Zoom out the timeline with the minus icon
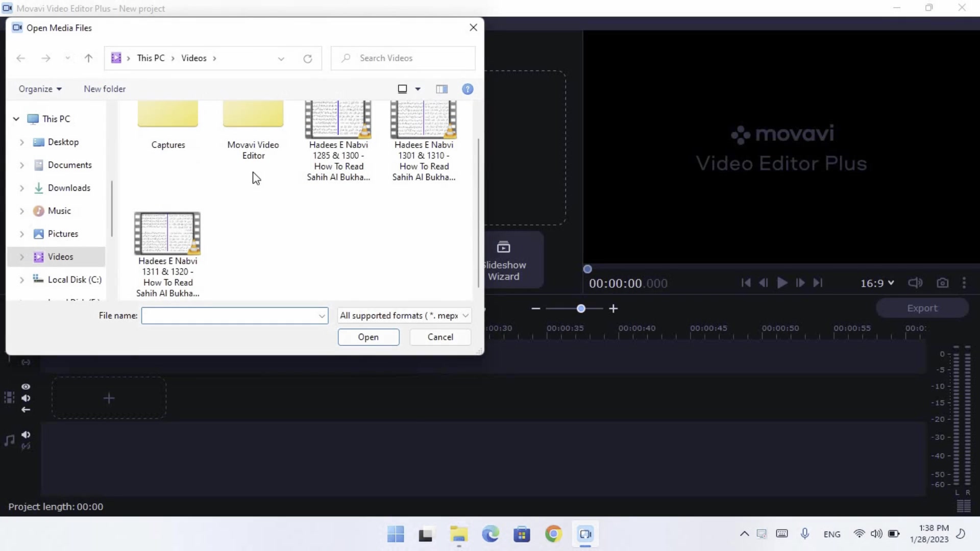The height and width of the screenshot is (551, 980). click(x=535, y=309)
